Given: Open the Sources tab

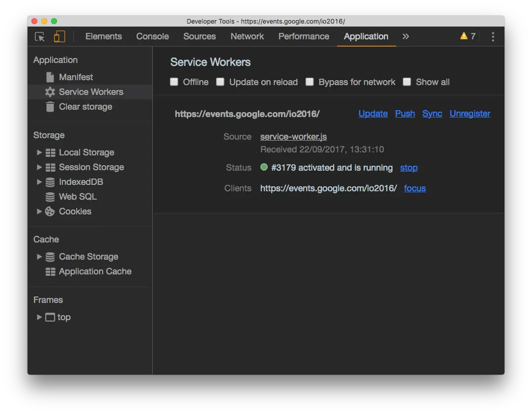Looking at the screenshot, I should (199, 36).
